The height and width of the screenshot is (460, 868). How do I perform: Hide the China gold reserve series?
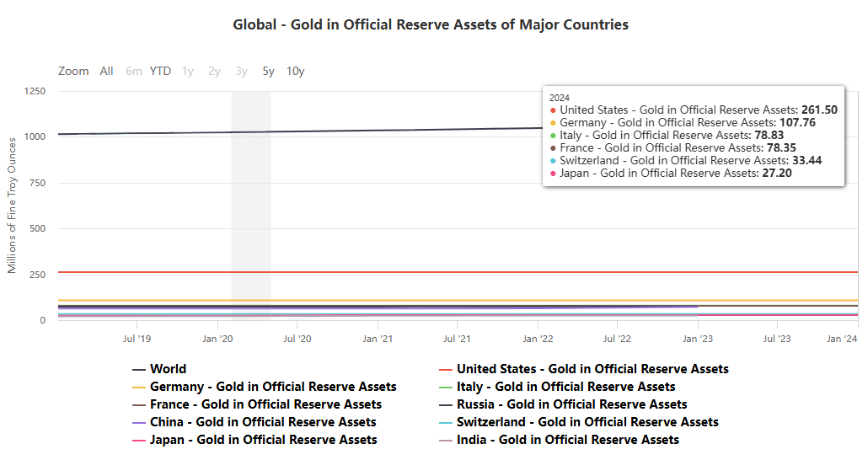click(262, 422)
